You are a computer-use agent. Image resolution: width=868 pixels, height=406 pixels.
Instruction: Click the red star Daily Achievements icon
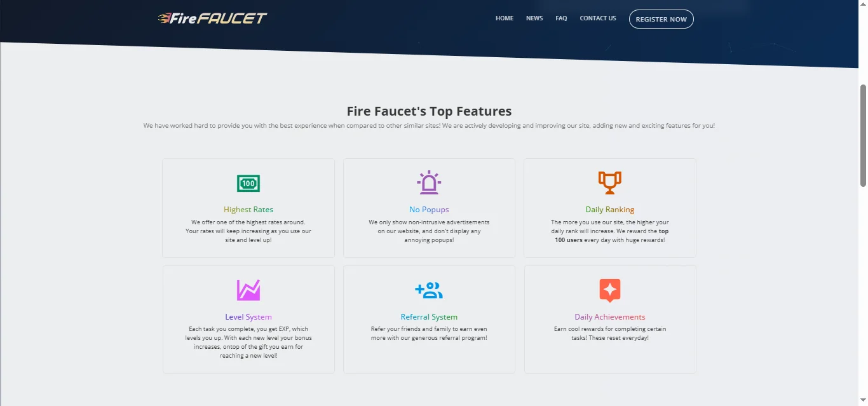(610, 290)
